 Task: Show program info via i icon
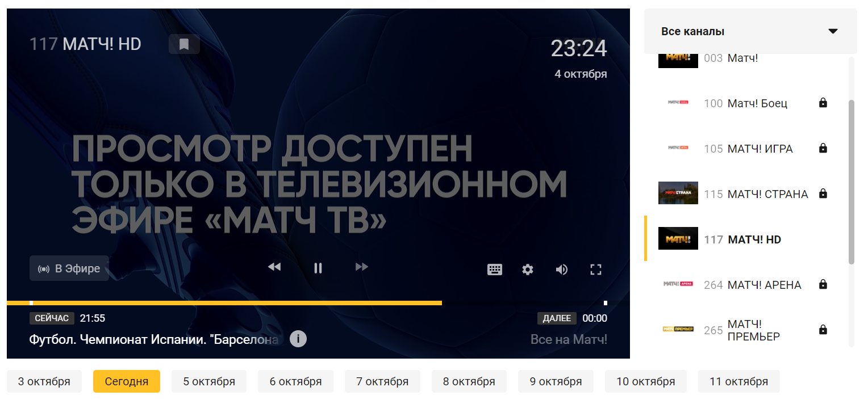[x=298, y=339]
